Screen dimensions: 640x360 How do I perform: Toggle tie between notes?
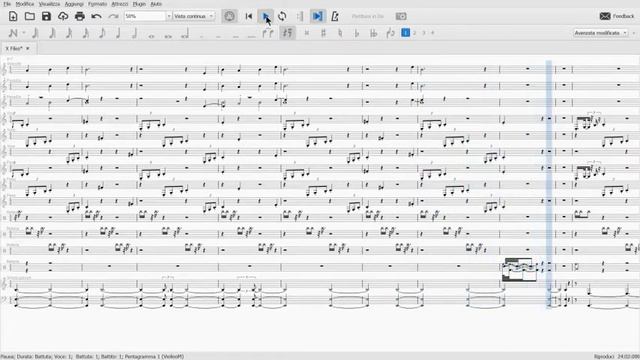pos(268,33)
